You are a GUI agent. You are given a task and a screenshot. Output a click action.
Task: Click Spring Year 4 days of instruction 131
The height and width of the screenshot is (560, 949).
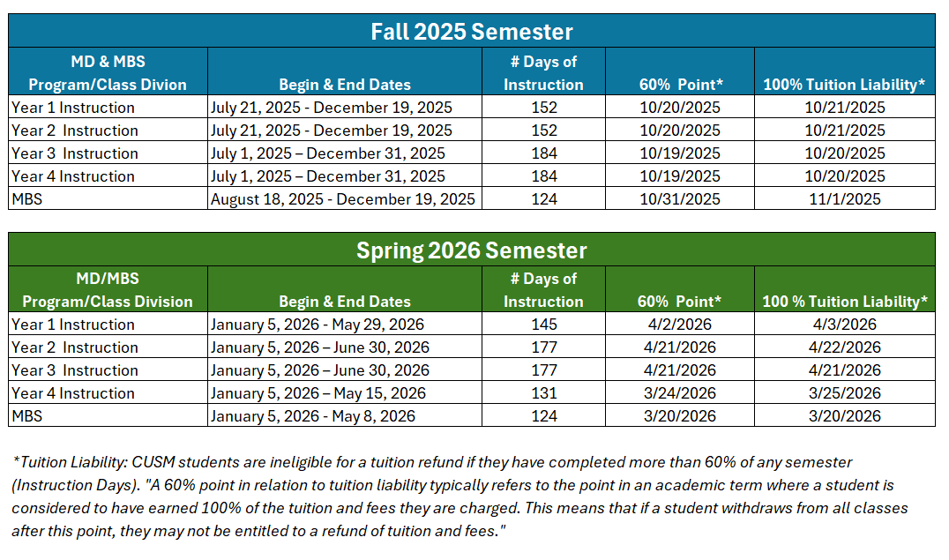coord(544,393)
